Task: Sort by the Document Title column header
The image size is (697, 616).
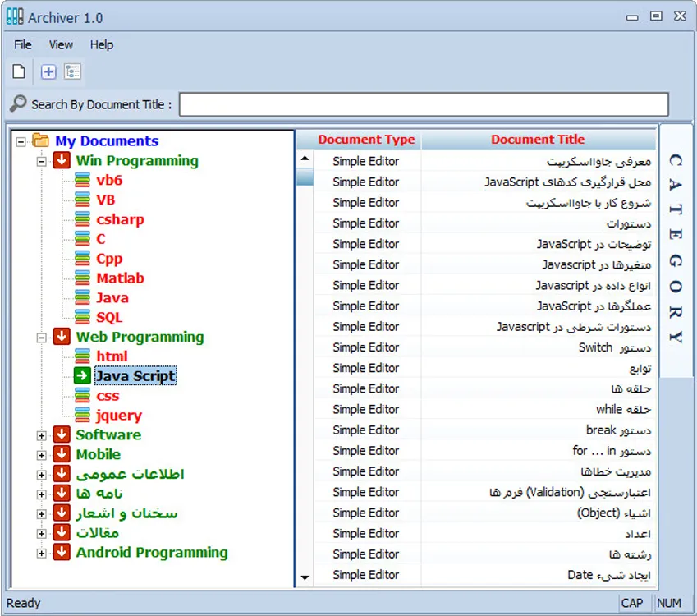Action: click(538, 140)
